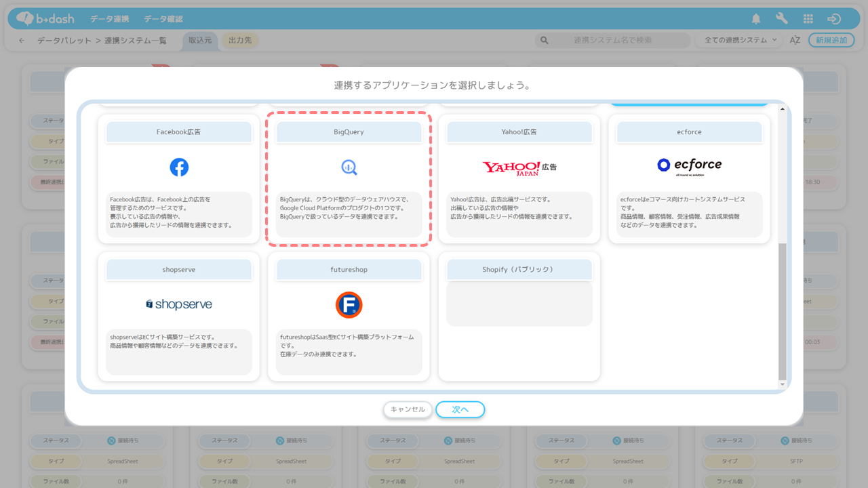Click the futureshop card title

[x=349, y=270]
